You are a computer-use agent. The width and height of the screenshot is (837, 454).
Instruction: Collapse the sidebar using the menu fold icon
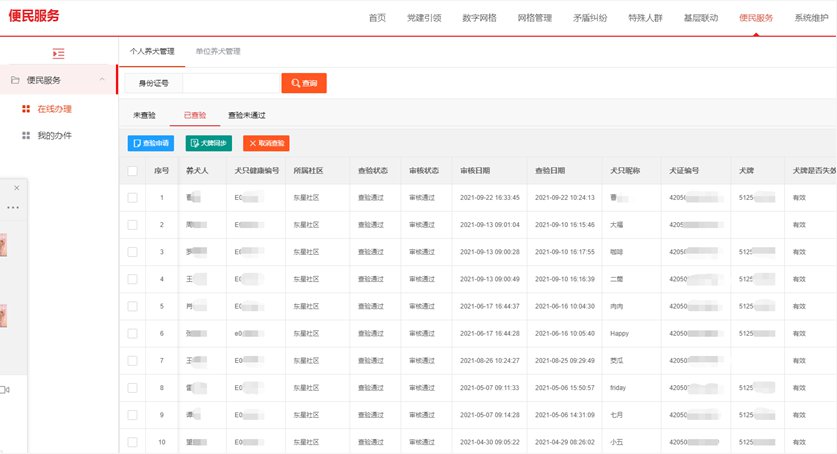pos(58,53)
